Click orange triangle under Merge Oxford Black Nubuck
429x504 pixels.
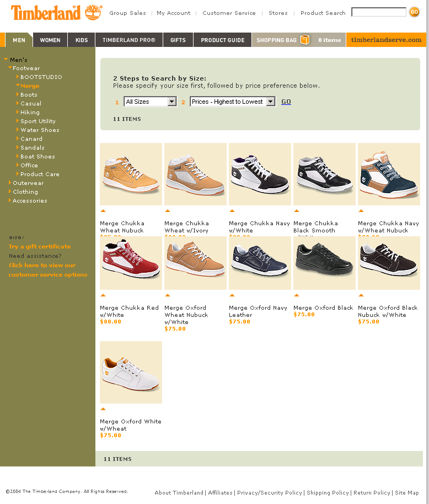tap(361, 295)
